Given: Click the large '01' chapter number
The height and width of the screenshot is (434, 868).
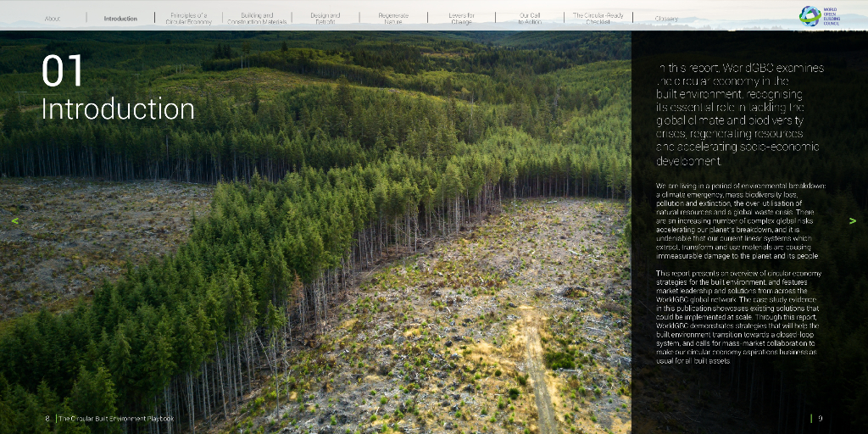Looking at the screenshot, I should pos(63,72).
